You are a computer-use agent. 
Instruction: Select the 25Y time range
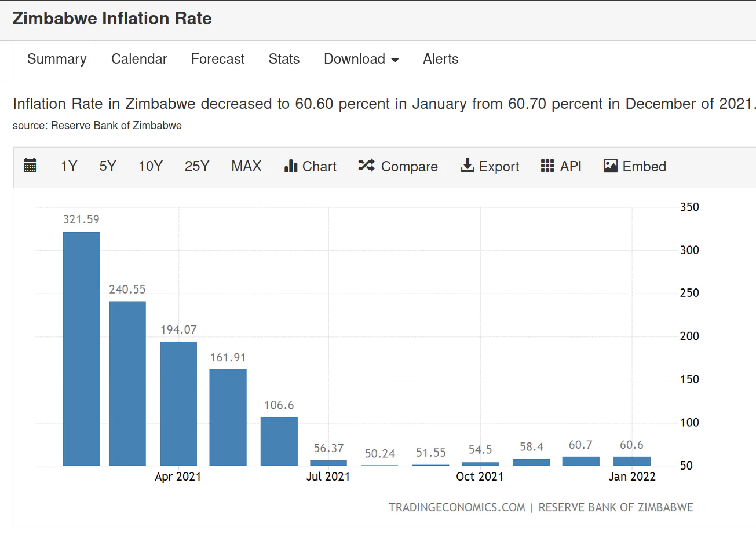click(197, 166)
